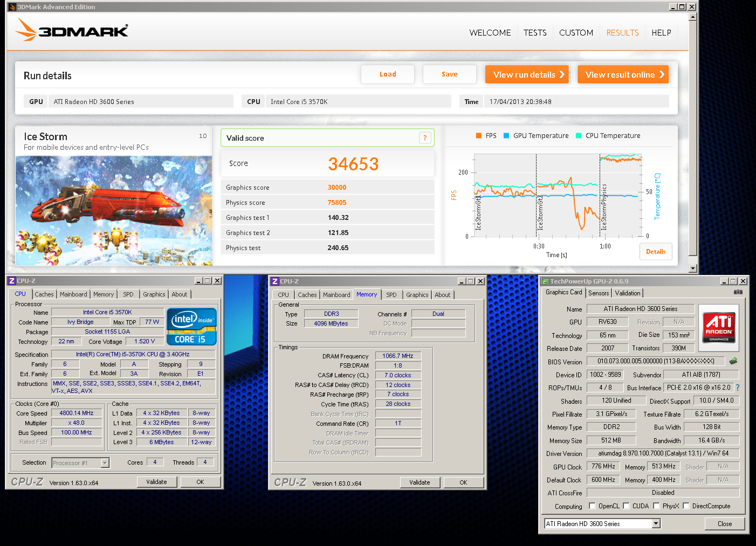Click the 3DMark title bar app icon
Viewport: 756px width, 546px height.
(12, 7)
